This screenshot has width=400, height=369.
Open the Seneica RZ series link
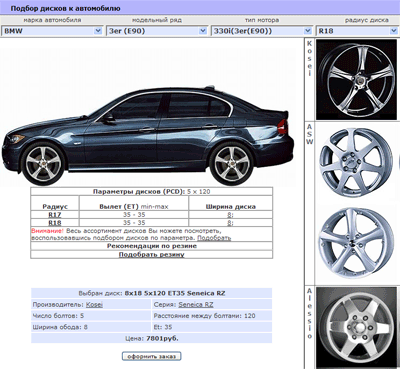196,305
